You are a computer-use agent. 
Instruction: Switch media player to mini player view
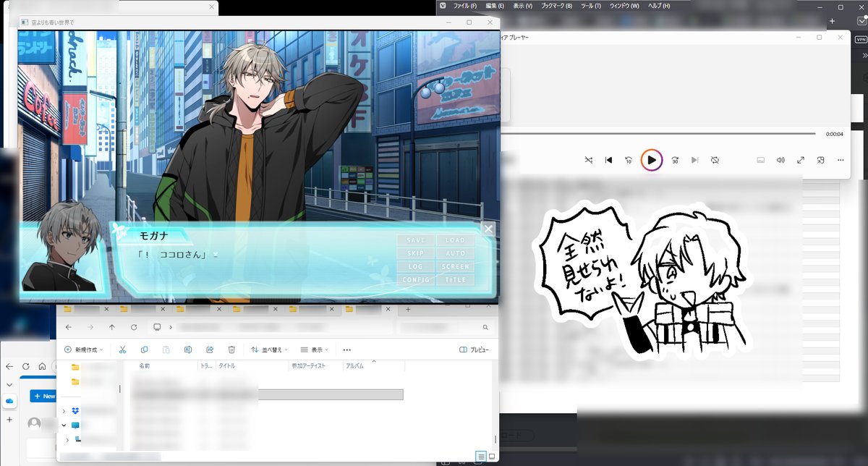click(821, 160)
